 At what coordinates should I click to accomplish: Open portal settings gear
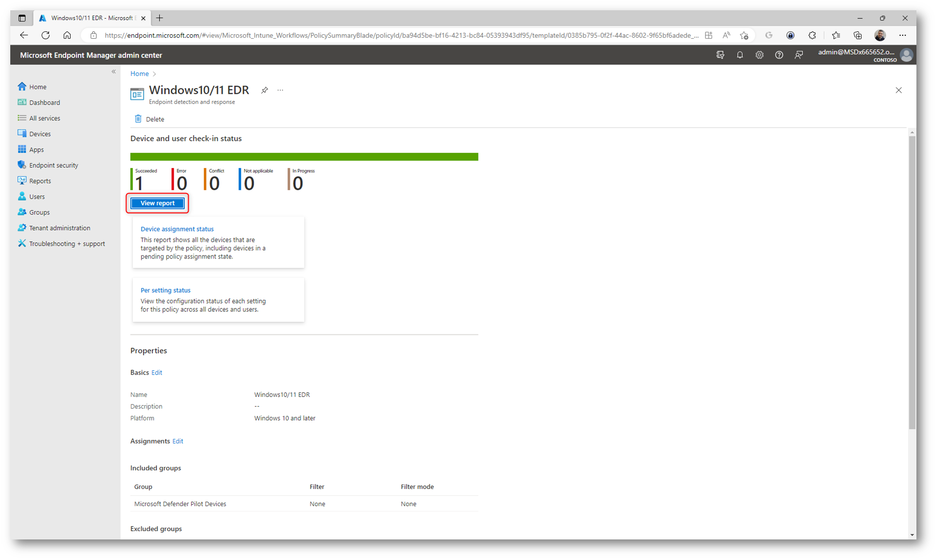(759, 55)
